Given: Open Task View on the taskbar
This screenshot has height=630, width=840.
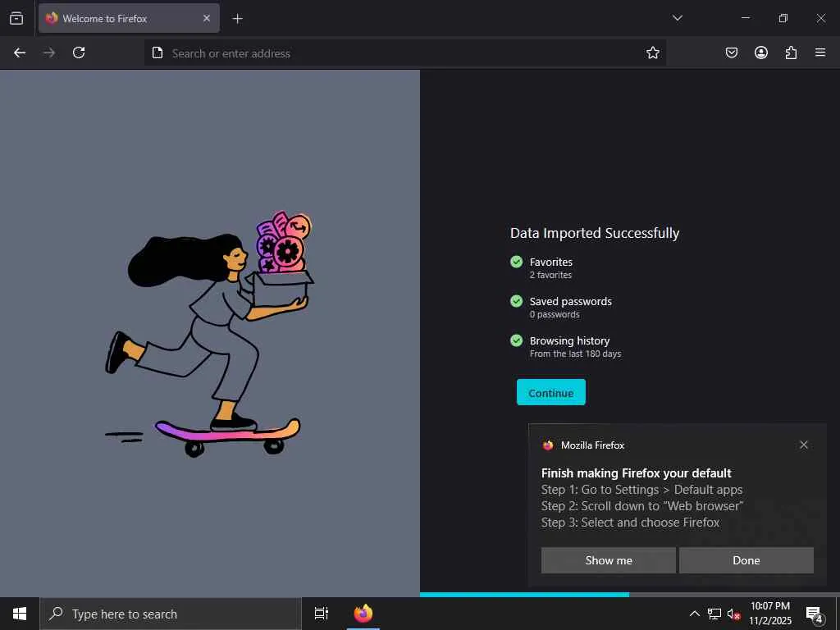Looking at the screenshot, I should 321,614.
